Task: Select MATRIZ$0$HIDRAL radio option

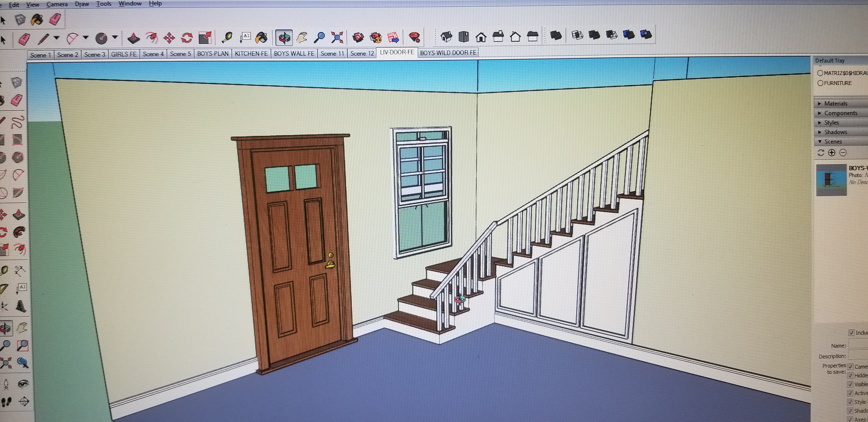Action: (x=820, y=73)
